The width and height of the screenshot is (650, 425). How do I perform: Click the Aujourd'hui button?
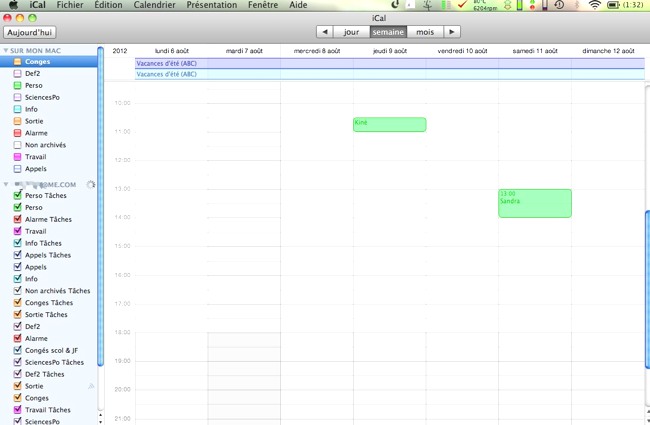point(30,32)
